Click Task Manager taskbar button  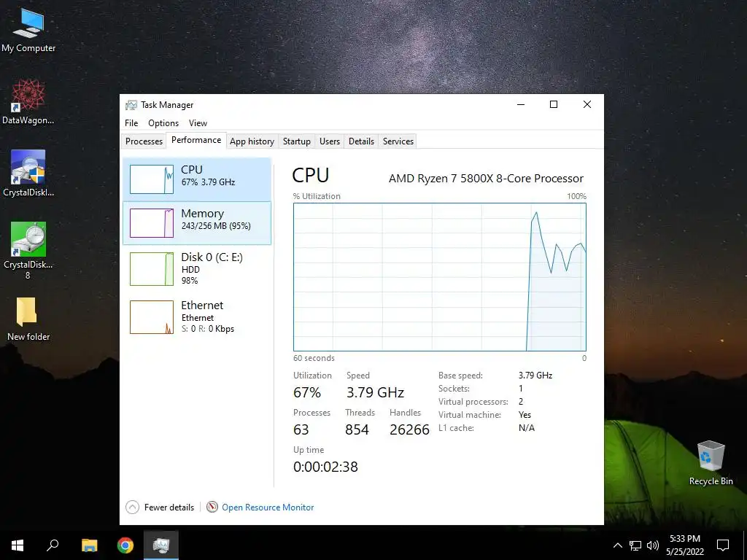161,545
